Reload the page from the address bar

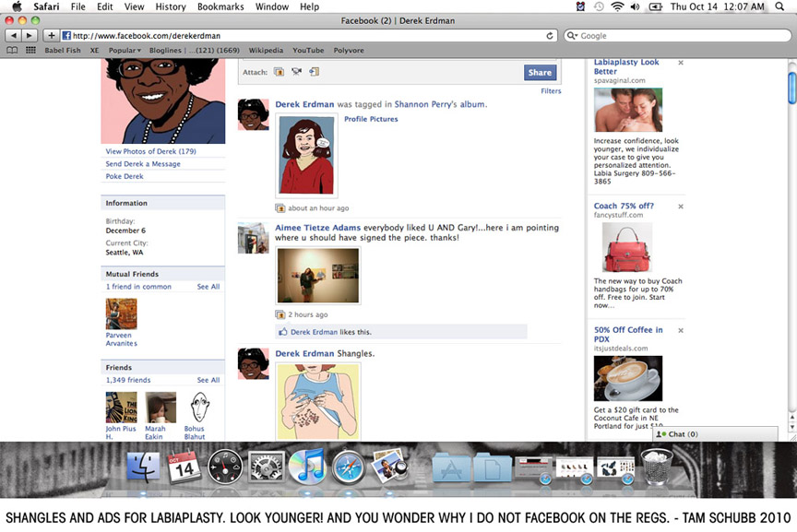pyautogui.click(x=550, y=36)
